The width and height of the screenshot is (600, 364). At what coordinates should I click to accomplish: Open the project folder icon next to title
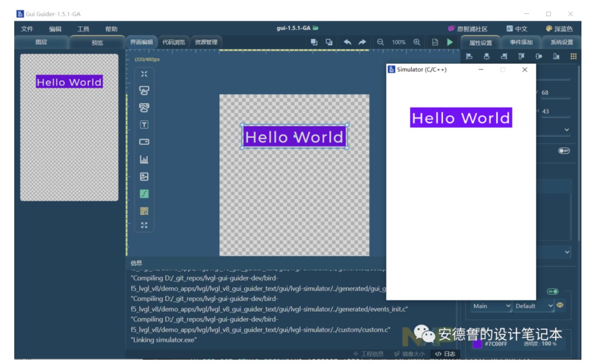pyautogui.click(x=316, y=28)
